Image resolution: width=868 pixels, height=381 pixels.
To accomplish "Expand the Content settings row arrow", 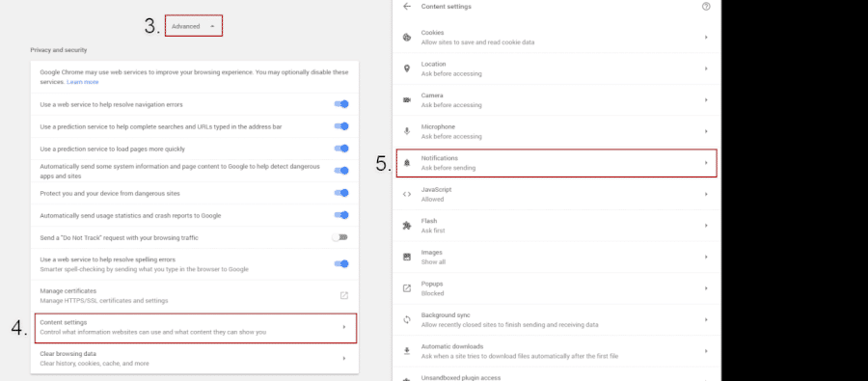I will click(x=343, y=327).
